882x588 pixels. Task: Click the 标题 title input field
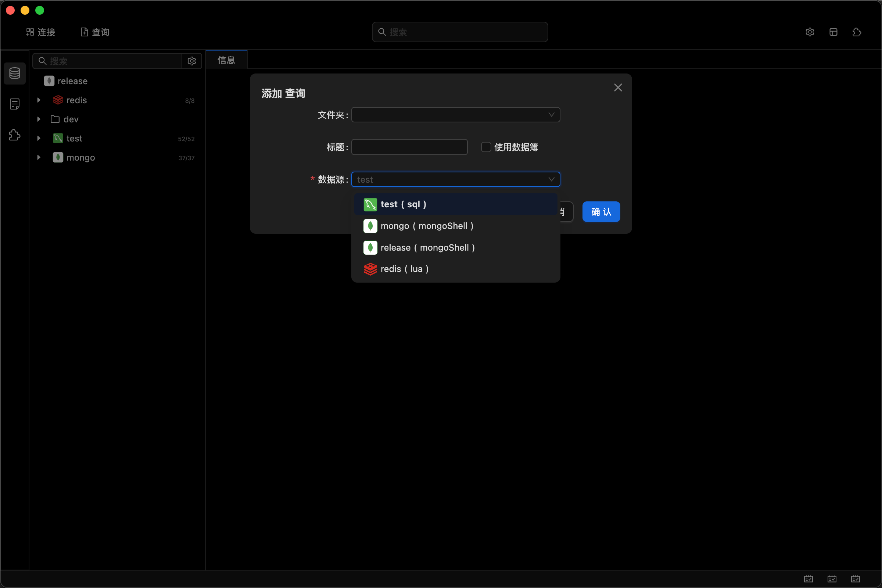[409, 147]
